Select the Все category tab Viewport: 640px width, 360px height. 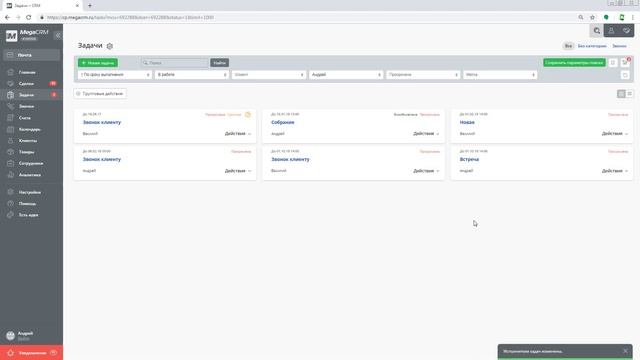tap(568, 46)
